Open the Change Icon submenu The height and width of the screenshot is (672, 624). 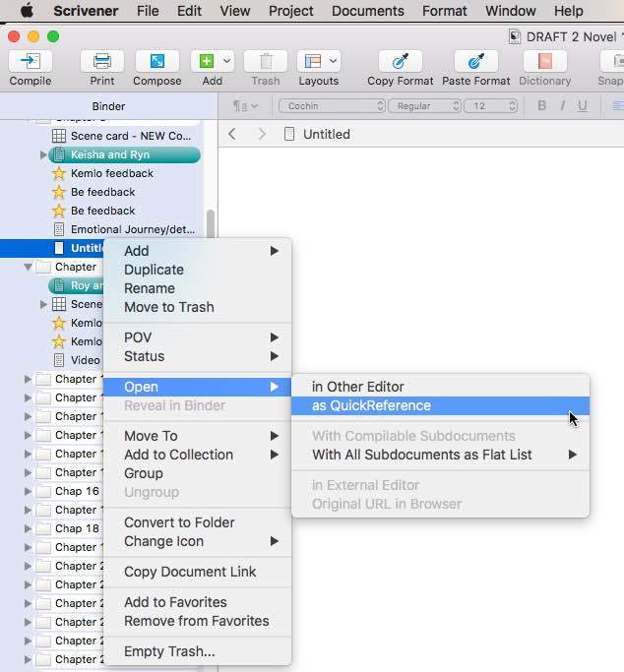(x=198, y=541)
